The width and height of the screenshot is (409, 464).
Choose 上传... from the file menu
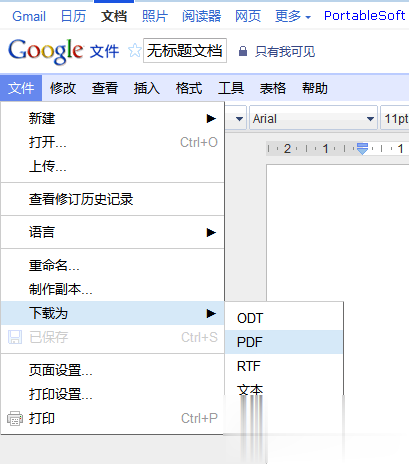[112, 166]
